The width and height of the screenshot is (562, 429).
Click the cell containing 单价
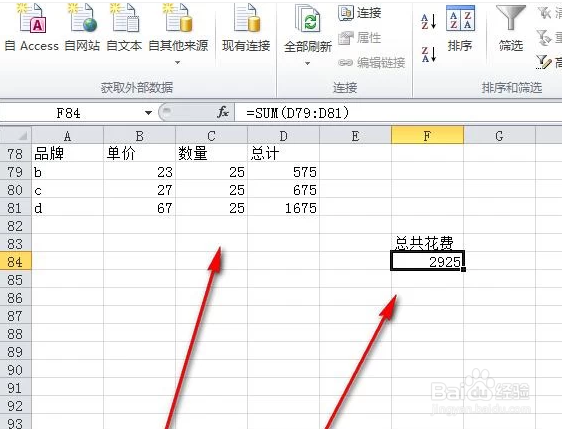pyautogui.click(x=139, y=154)
